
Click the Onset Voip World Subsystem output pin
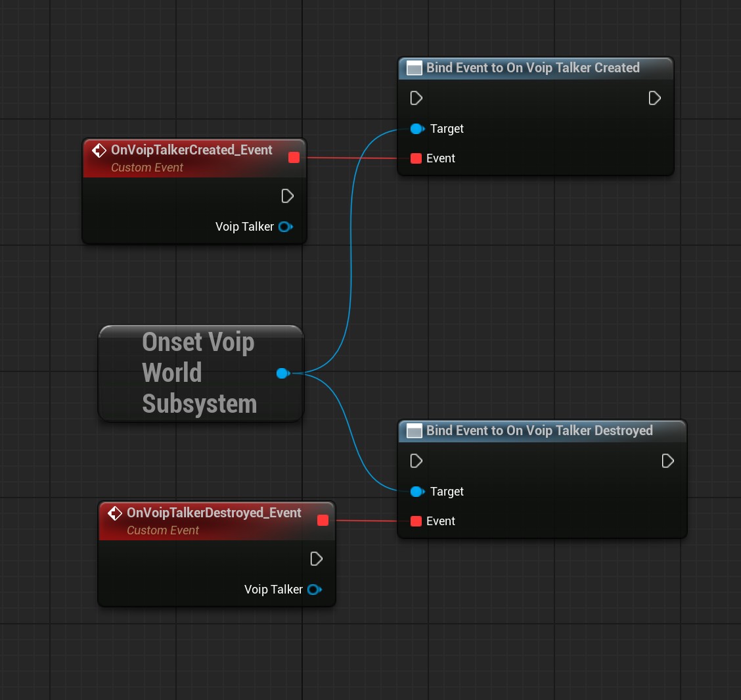283,373
